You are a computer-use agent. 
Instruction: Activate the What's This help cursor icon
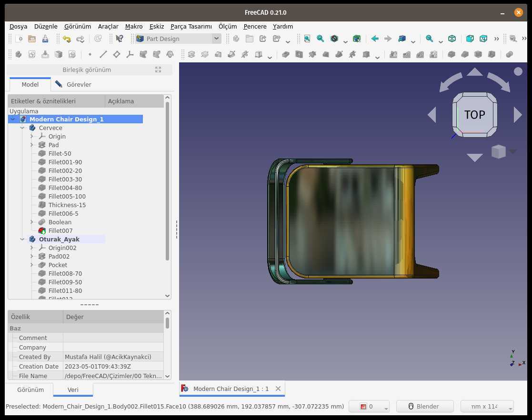pos(120,39)
